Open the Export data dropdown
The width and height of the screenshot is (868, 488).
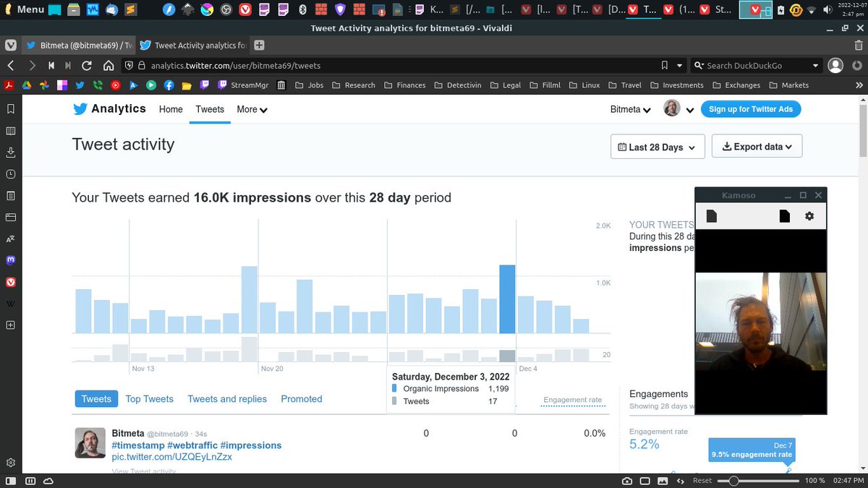(757, 147)
